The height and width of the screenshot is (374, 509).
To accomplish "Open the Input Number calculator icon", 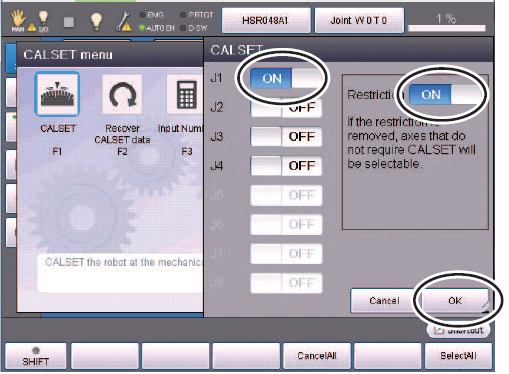I will (x=185, y=95).
